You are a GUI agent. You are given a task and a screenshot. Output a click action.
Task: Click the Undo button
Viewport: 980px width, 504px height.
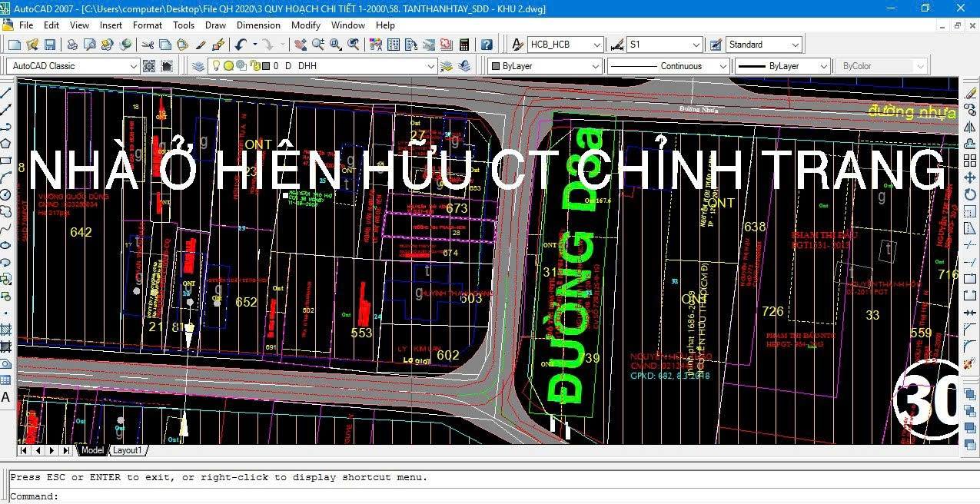coord(238,44)
